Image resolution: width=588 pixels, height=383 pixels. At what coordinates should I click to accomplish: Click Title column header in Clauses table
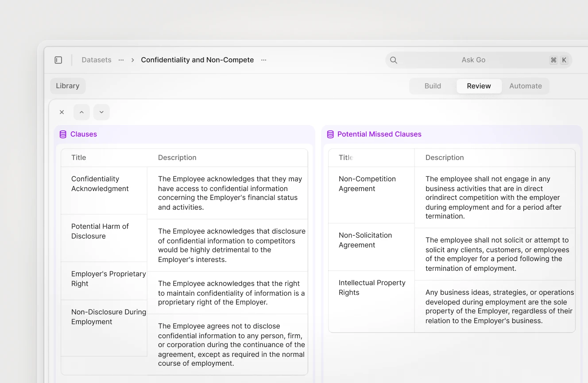(79, 157)
